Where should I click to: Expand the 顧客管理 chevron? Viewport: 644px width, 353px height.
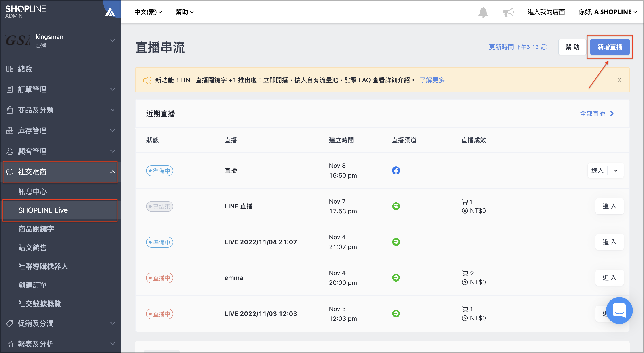point(113,151)
